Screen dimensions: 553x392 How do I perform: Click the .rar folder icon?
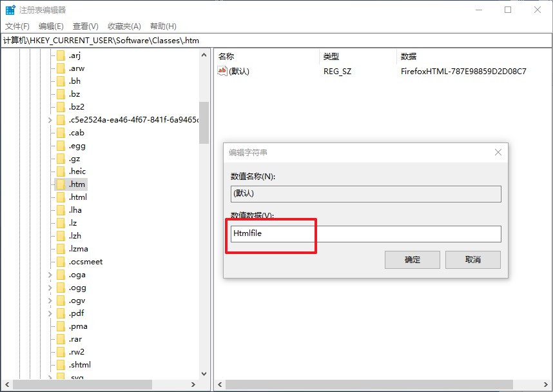click(x=61, y=339)
